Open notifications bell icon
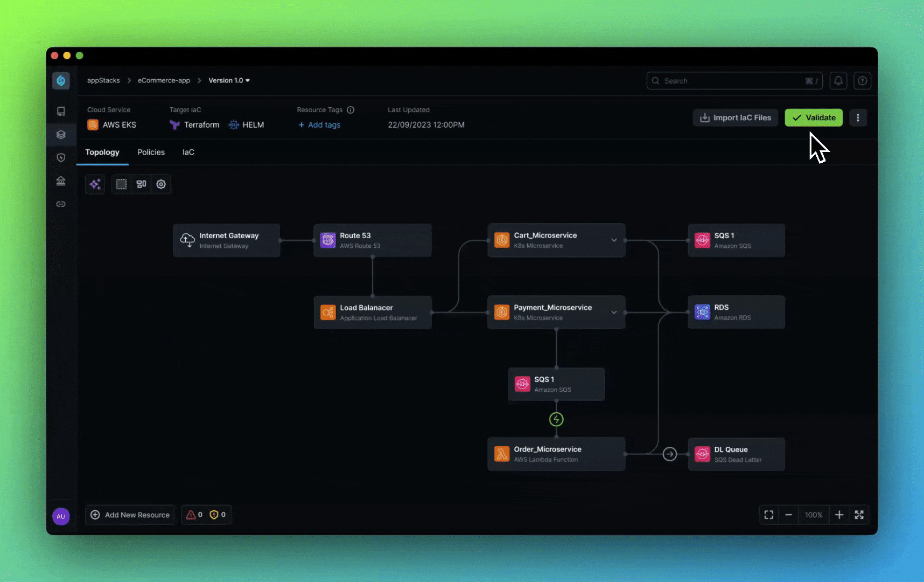The image size is (924, 582). point(838,81)
